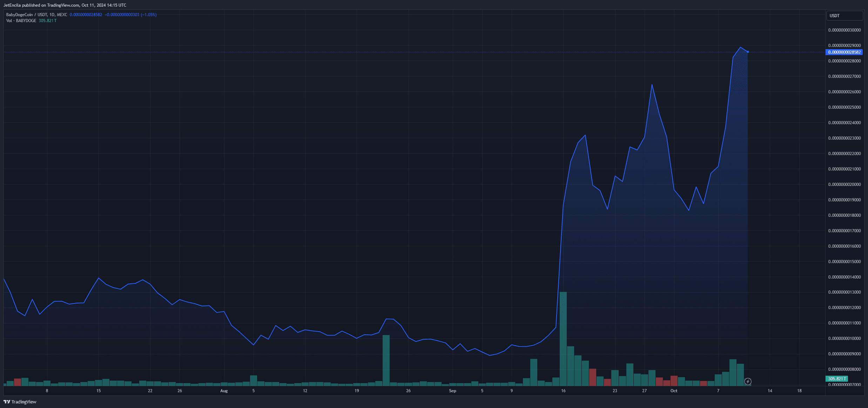The image size is (868, 408).
Task: Expand the Vol · BABYDOGE legend entry
Action: [21, 20]
